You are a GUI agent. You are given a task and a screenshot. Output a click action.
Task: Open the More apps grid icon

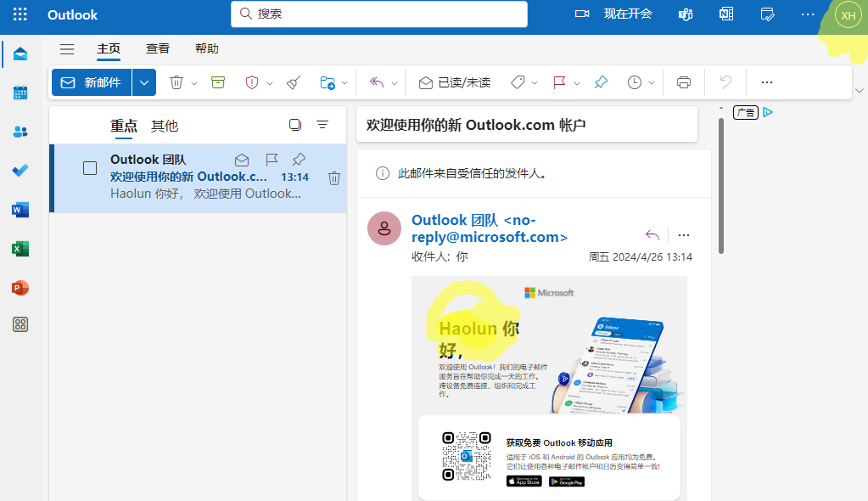[x=20, y=324]
